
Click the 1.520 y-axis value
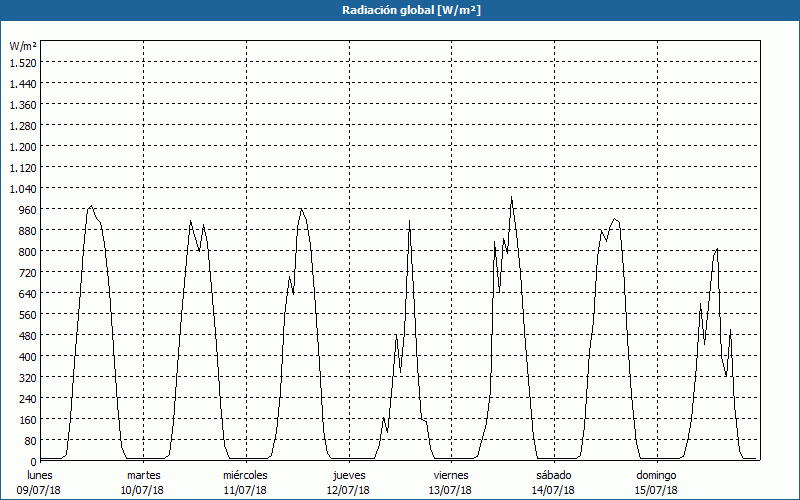tap(23, 63)
